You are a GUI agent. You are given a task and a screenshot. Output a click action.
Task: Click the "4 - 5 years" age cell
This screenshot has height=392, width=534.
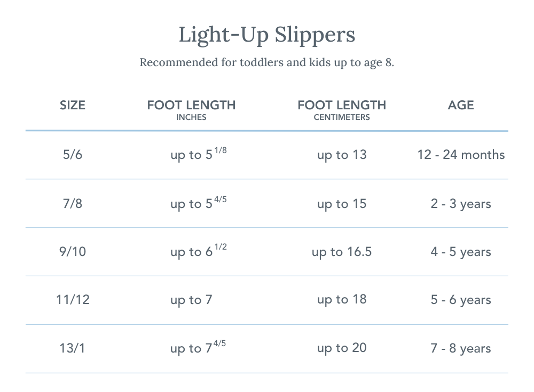[x=461, y=252]
